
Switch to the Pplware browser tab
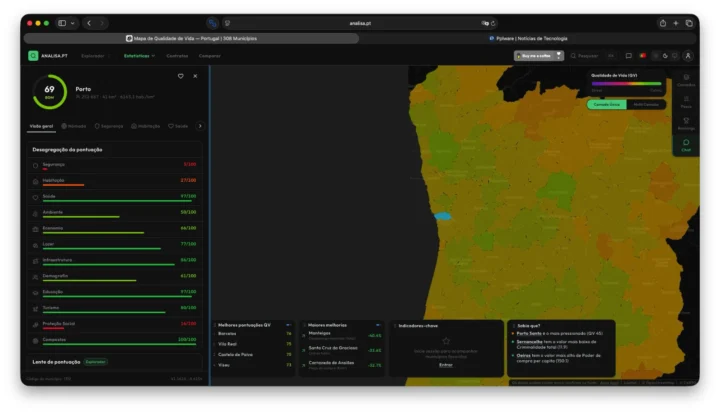pyautogui.click(x=528, y=39)
